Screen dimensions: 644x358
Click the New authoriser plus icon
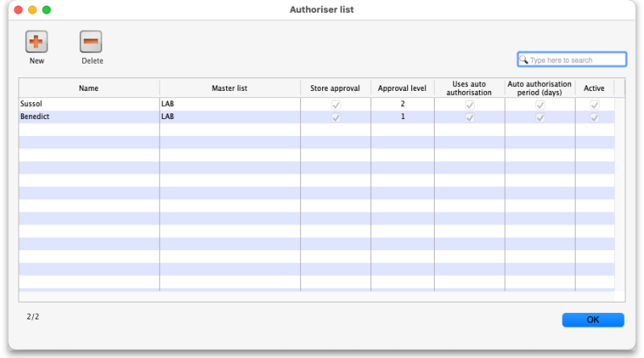click(36, 42)
